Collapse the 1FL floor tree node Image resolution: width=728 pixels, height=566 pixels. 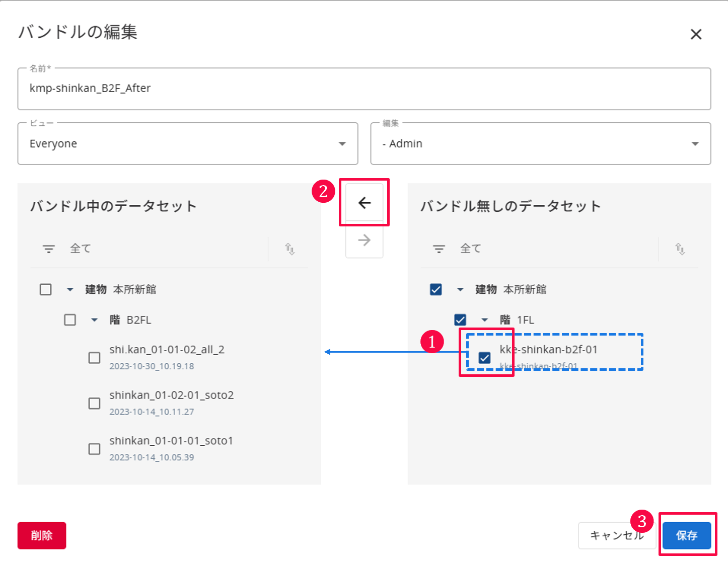tap(484, 320)
